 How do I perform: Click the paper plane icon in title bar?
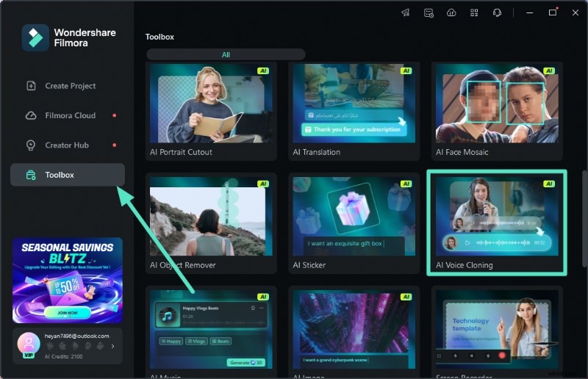tap(406, 12)
